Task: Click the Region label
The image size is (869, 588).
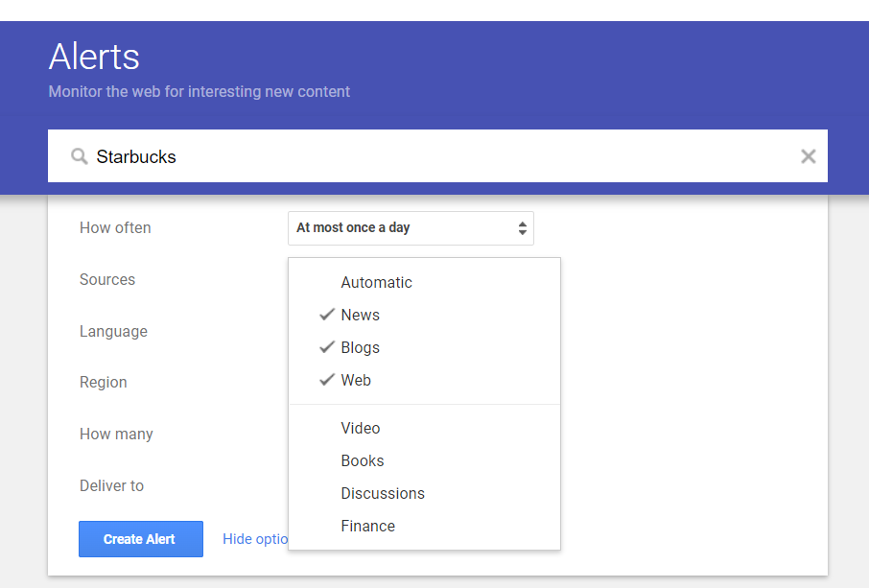Action: (x=103, y=383)
